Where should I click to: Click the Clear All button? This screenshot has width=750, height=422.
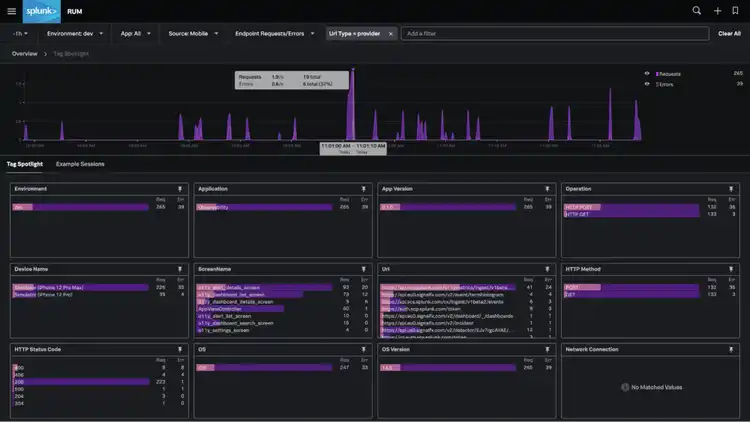tap(729, 33)
